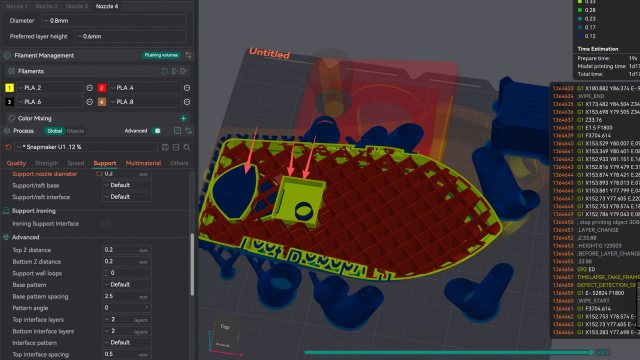
Task: Open the Others settings tab
Action: (x=179, y=163)
